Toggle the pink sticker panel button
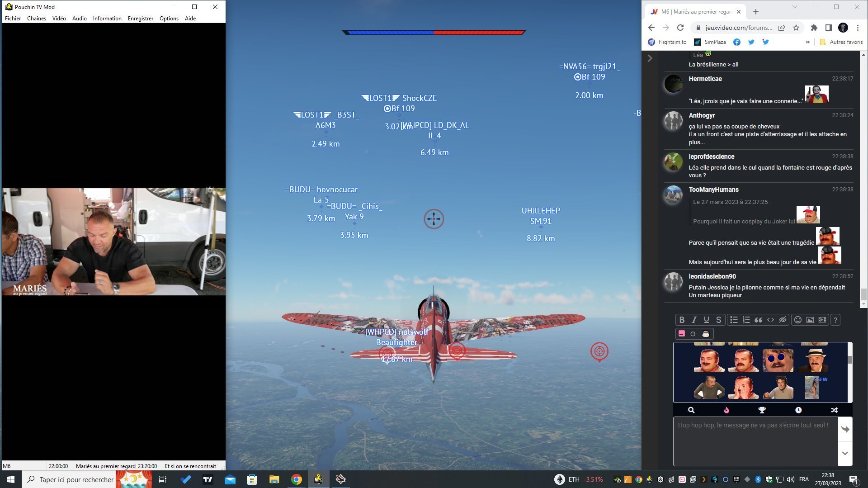Image resolution: width=868 pixels, height=488 pixels. (682, 334)
